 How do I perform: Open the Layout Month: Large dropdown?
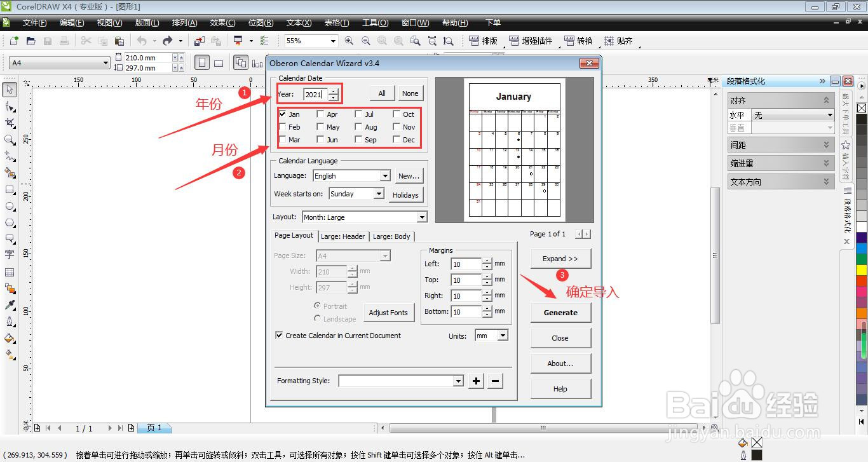[421, 217]
